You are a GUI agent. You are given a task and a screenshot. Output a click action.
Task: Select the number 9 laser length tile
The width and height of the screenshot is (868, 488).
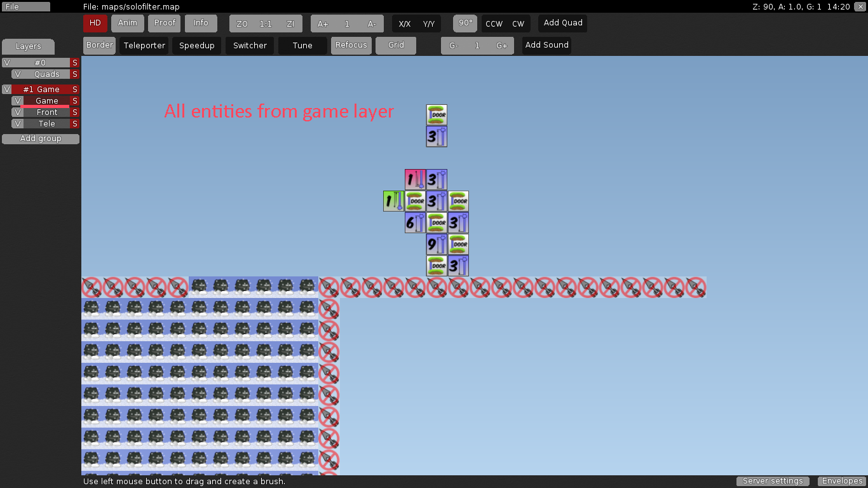click(x=437, y=244)
